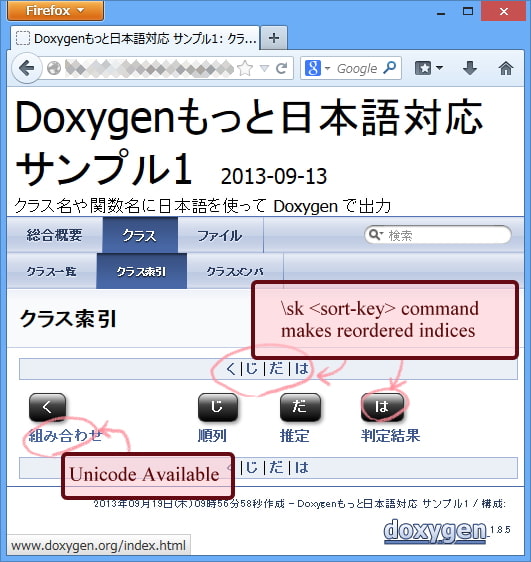Jump to じ in the top index bar
The width and height of the screenshot is (531, 562).
(252, 368)
